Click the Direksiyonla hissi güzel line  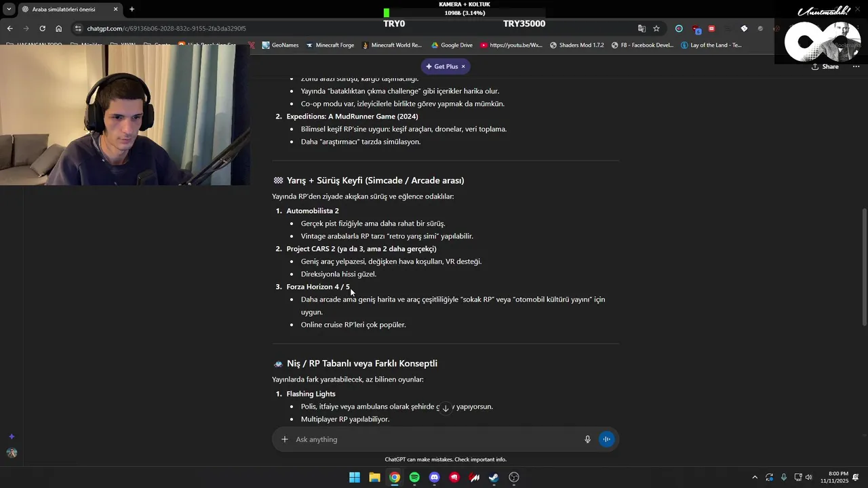click(338, 274)
